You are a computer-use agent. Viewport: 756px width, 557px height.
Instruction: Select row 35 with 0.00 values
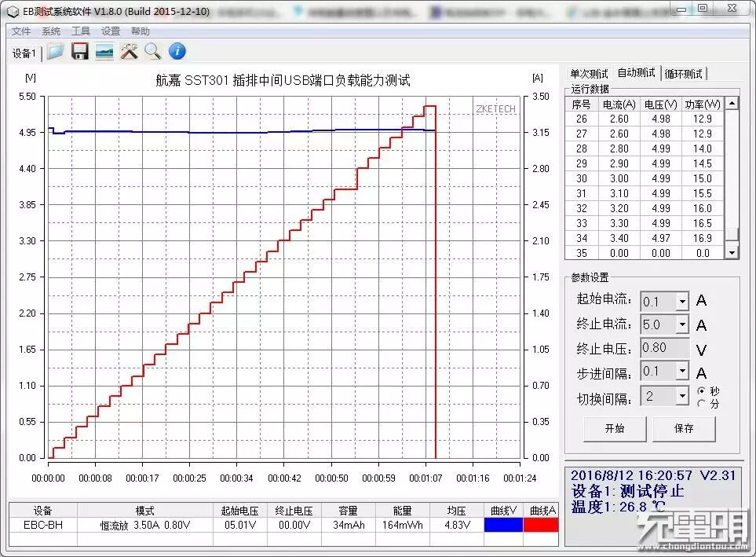(x=645, y=253)
